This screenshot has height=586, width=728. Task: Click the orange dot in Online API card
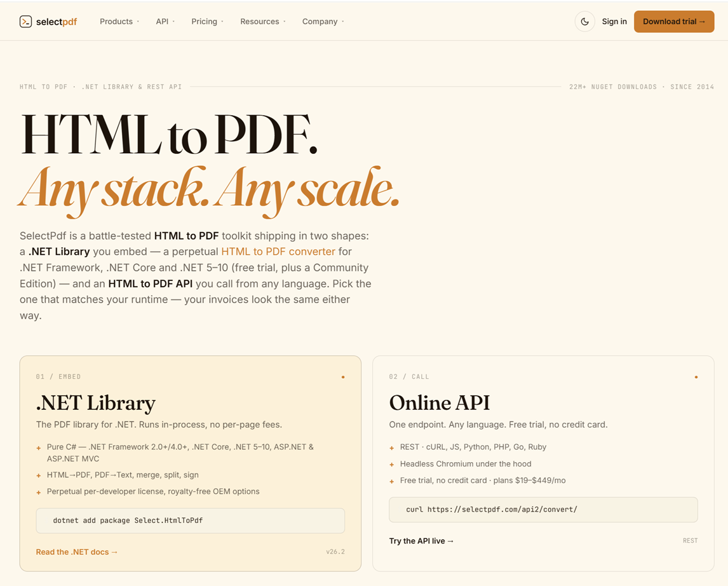[696, 377]
